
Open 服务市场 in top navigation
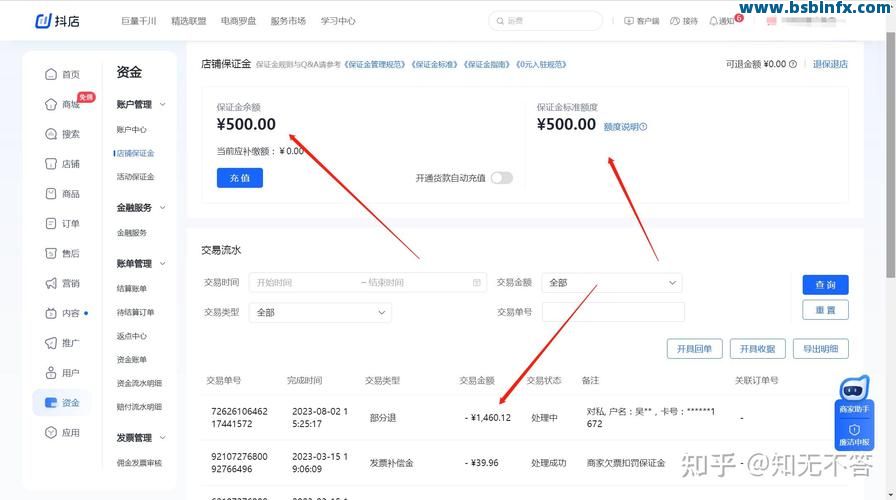pos(288,21)
